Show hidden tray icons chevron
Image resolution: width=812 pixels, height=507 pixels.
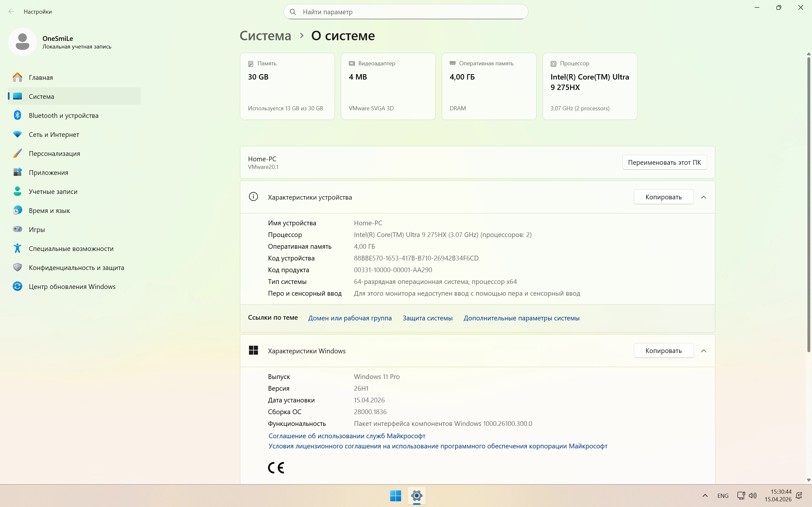(705, 496)
